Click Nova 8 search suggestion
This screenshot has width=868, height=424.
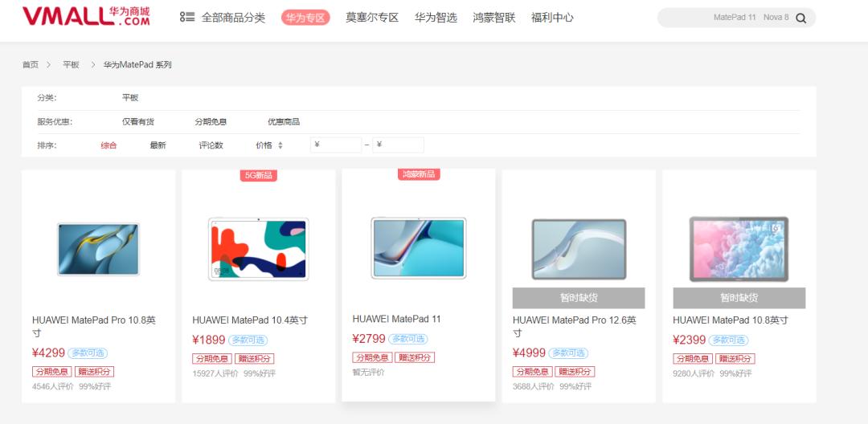coord(776,17)
